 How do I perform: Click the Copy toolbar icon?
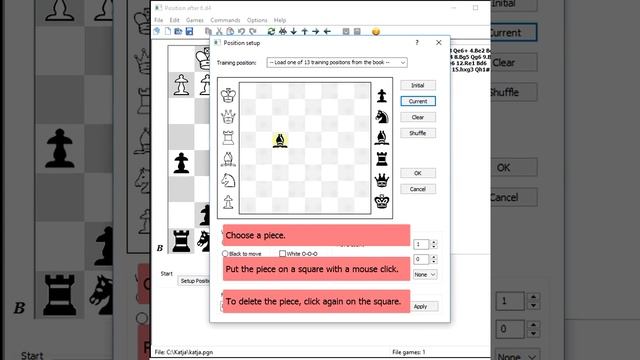coord(208,31)
